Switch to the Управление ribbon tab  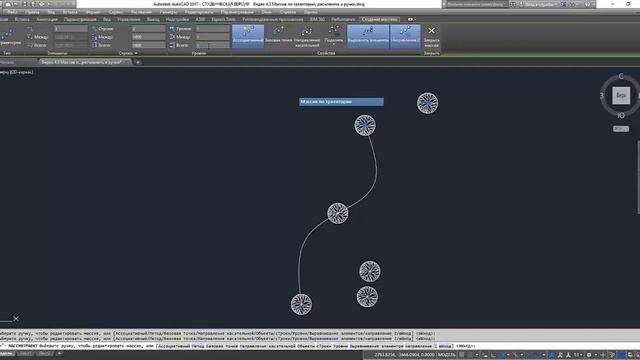(x=129, y=19)
